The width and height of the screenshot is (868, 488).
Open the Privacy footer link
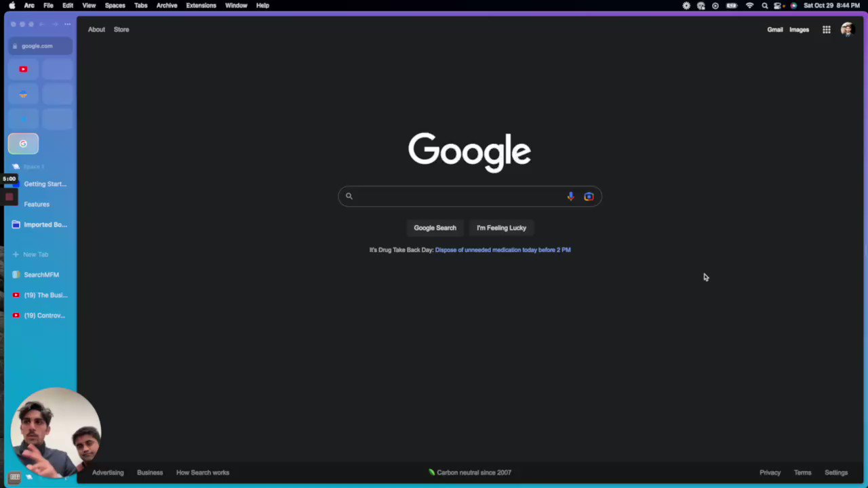click(x=770, y=472)
